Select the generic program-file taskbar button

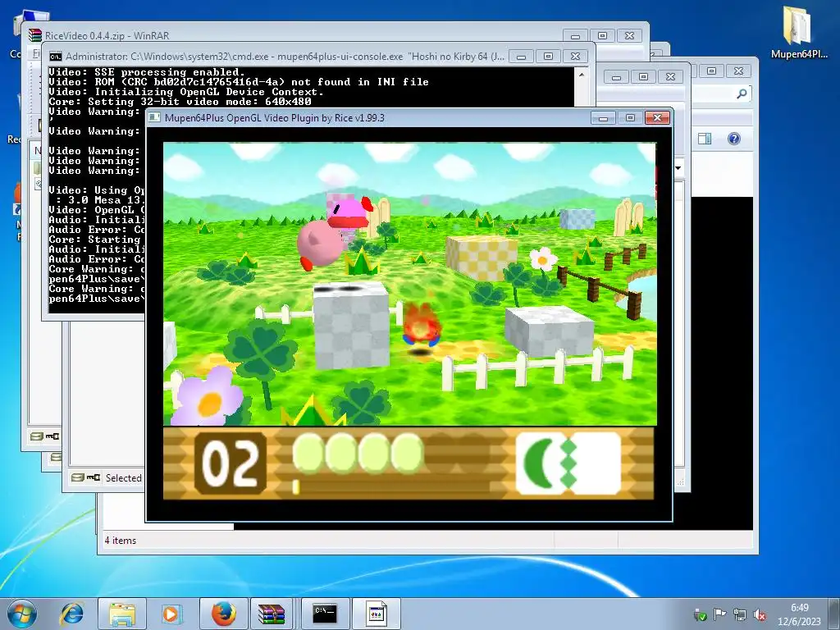376,614
